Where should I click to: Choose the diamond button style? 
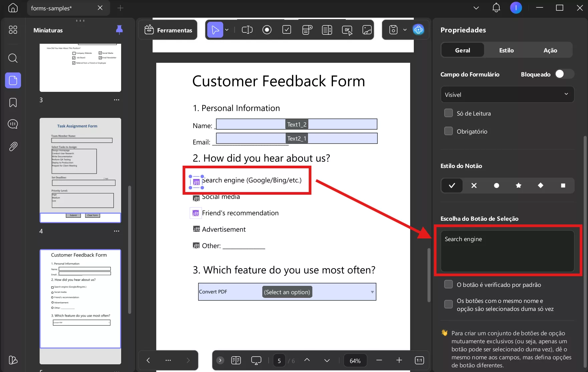pos(541,185)
